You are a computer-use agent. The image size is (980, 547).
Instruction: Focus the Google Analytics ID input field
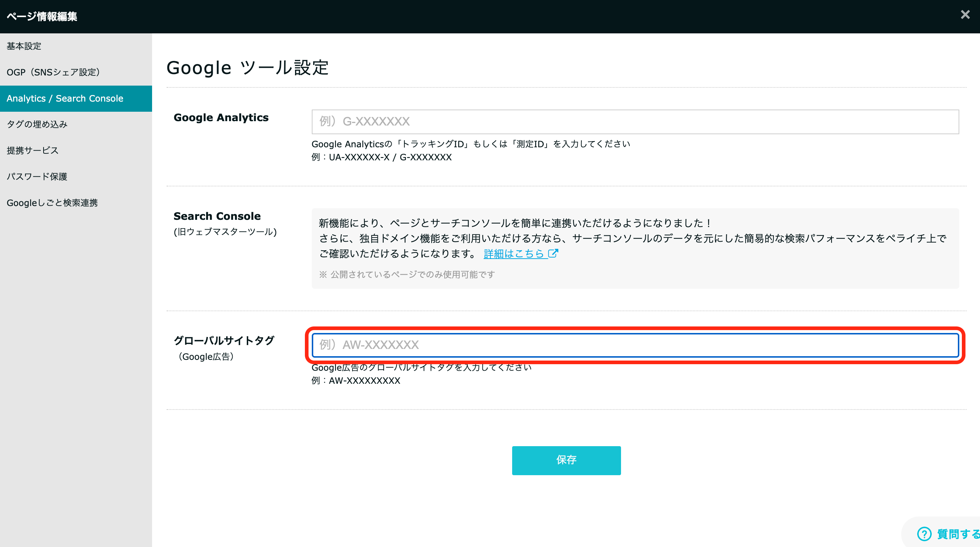pyautogui.click(x=635, y=122)
